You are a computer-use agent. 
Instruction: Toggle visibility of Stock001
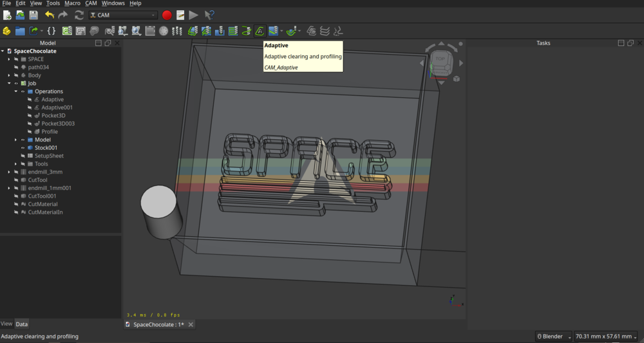coord(23,148)
